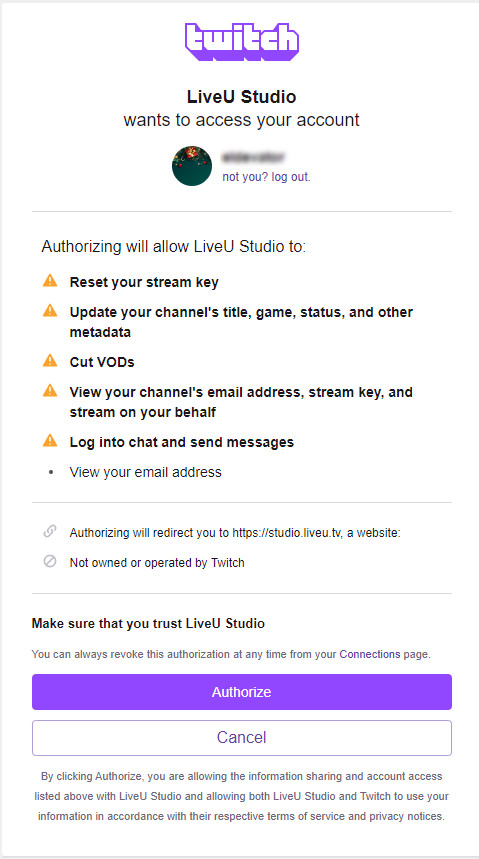Image resolution: width=479 pixels, height=859 pixels.
Task: Click the warning icon next to View channel's email address
Action: tap(50, 391)
